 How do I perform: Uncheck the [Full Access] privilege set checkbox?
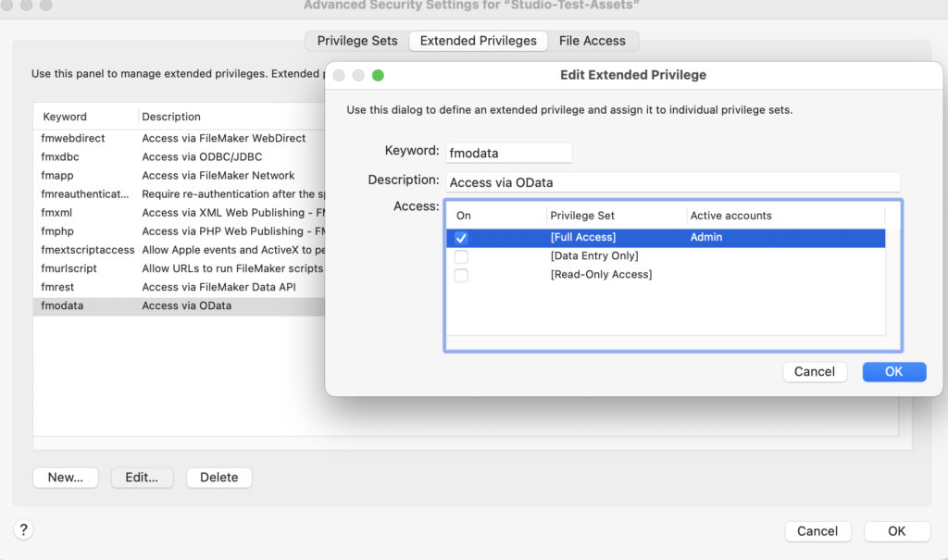click(461, 238)
